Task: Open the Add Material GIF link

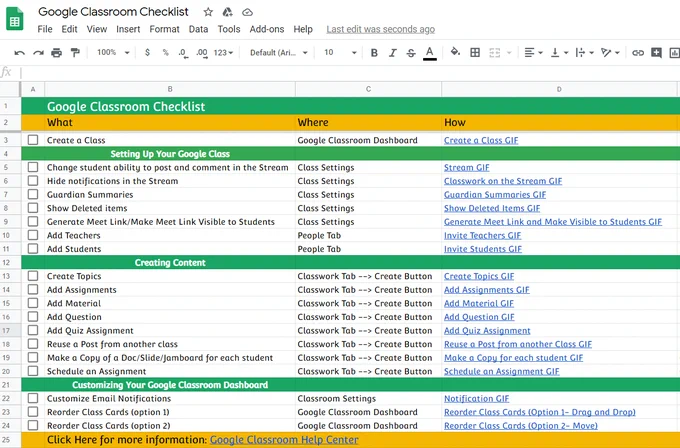Action: [x=479, y=303]
